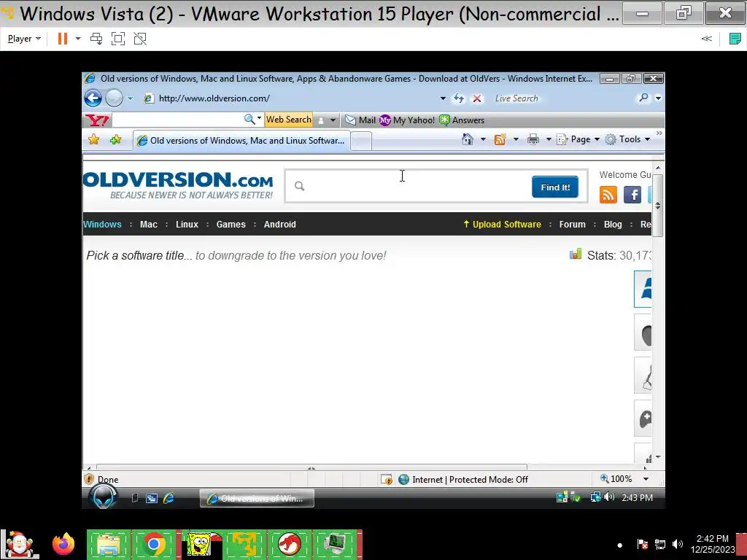Select Mac in the site navigation
Viewport: 747px width, 560px height.
(149, 225)
